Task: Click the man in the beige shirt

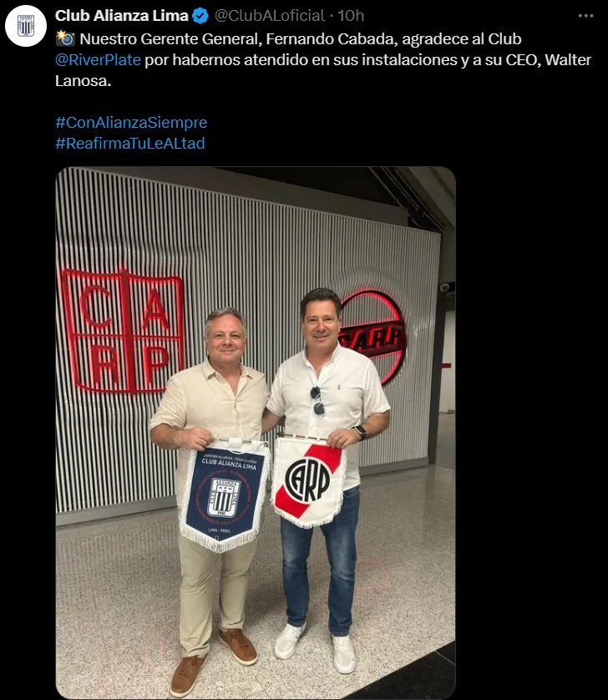Action: click(210, 495)
